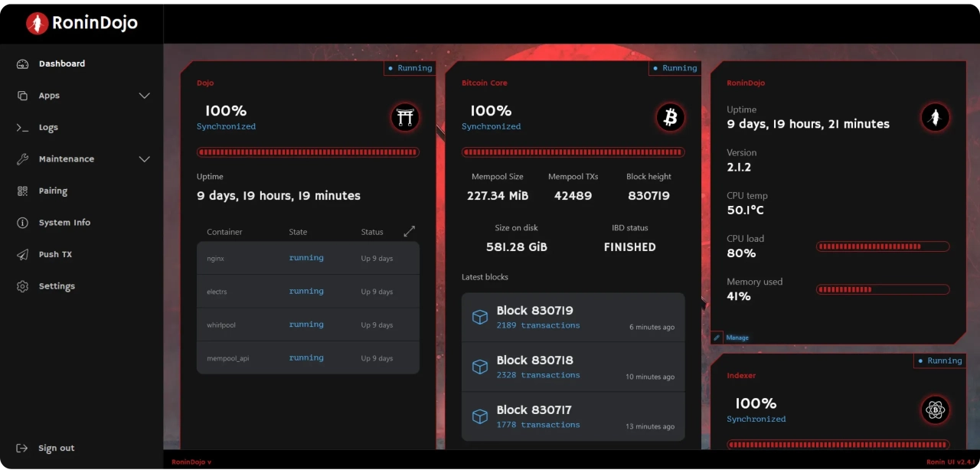Open Block 830719 in latest blocks
This screenshot has height=473, width=980.
point(573,317)
